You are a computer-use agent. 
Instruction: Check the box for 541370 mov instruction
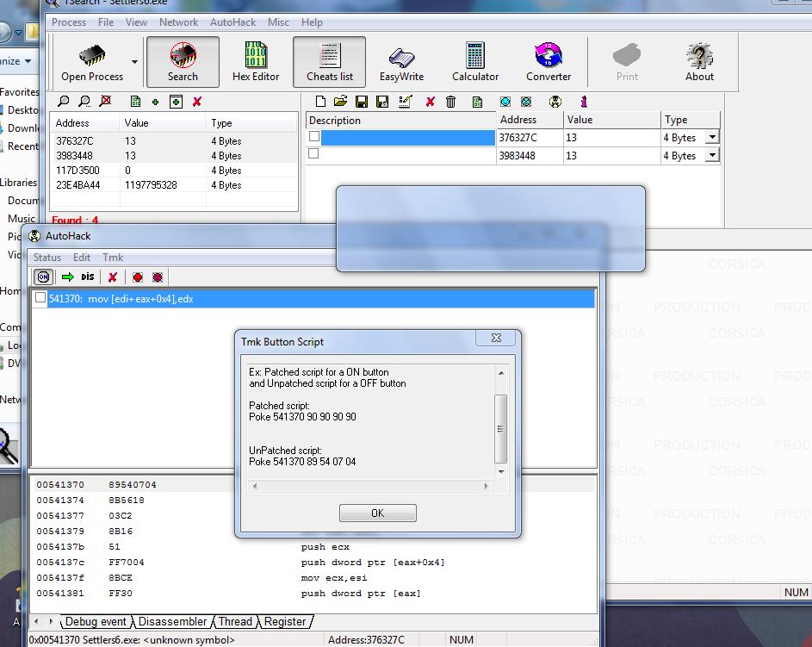pos(40,298)
